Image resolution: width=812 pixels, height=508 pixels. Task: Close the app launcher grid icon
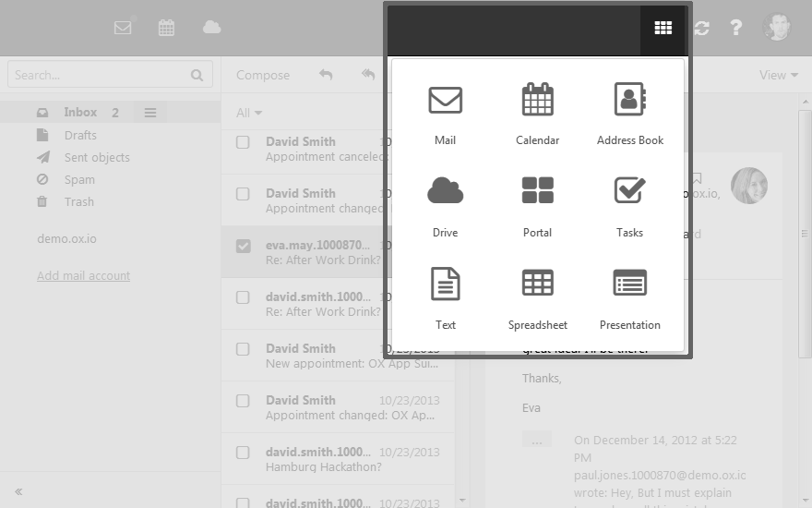(663, 28)
